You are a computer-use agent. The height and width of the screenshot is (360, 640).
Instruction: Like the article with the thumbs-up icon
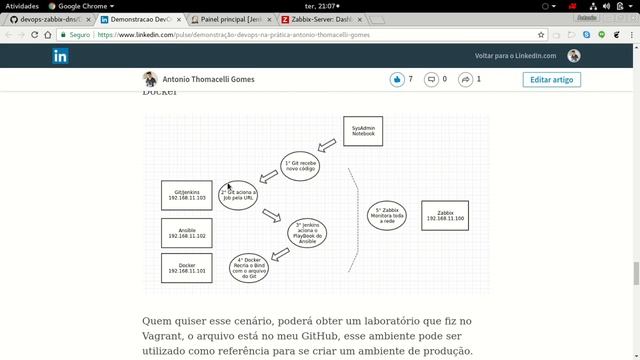click(397, 79)
